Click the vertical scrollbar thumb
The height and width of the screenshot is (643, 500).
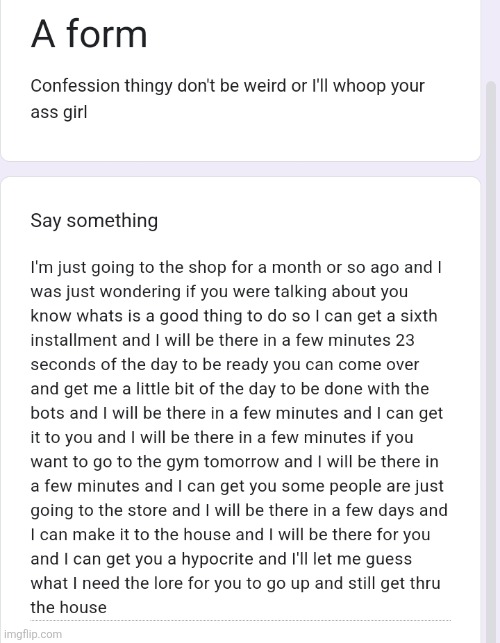point(491,361)
